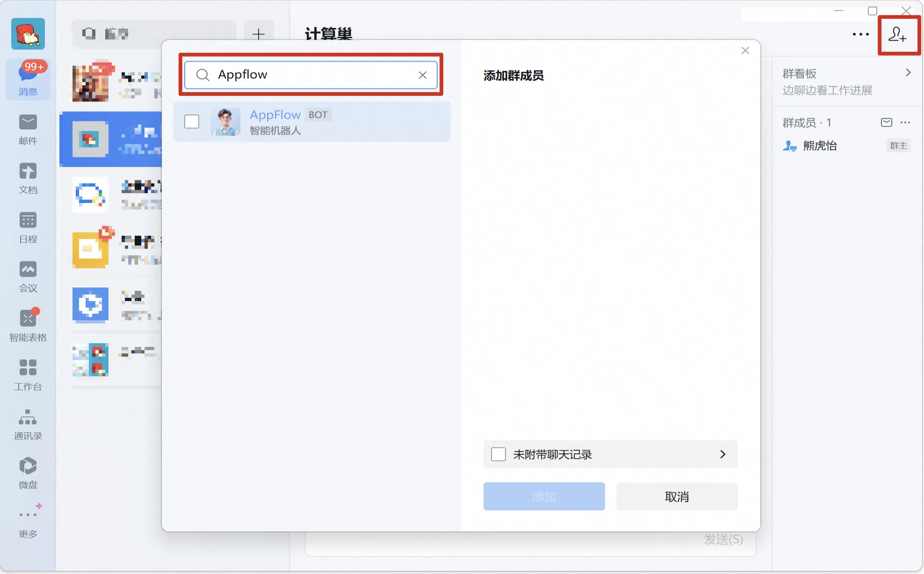Click the 取消 cancel button
This screenshot has height=574, width=924.
pyautogui.click(x=677, y=496)
